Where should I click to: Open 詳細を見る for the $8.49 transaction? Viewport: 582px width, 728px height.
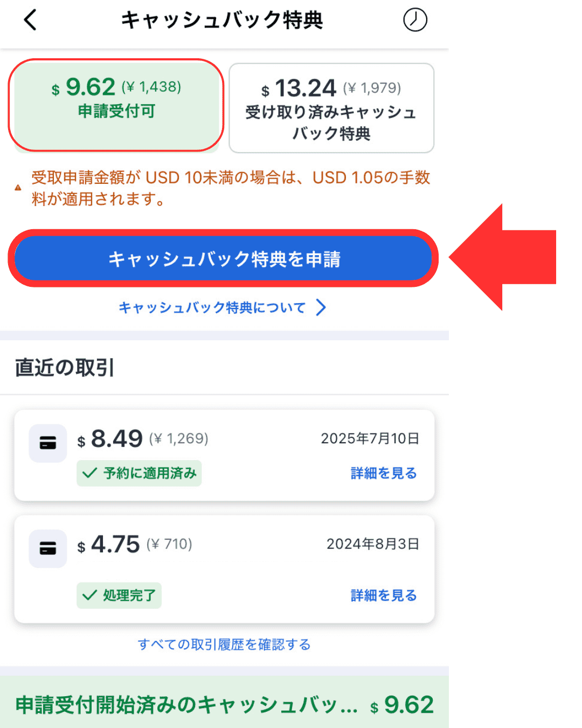[384, 473]
